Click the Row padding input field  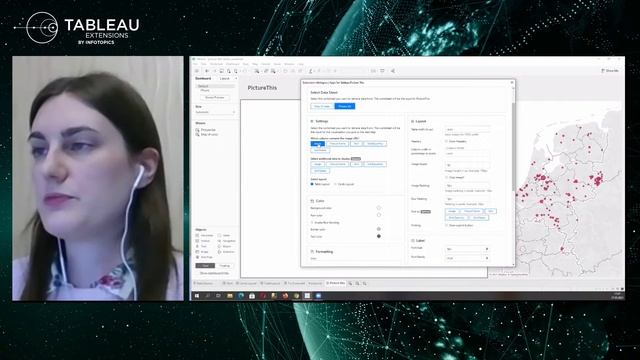click(x=467, y=199)
